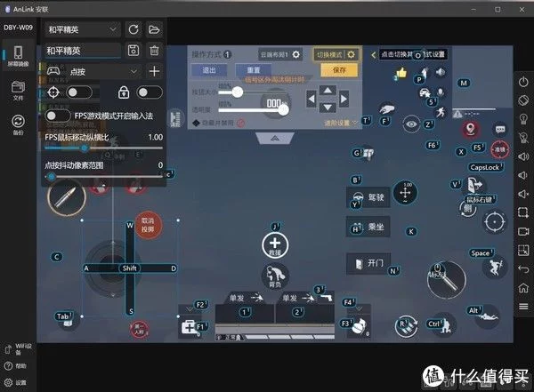Open 帮助 help in left sidebar
Viewport: 534px width, 392px height.
pos(16,366)
